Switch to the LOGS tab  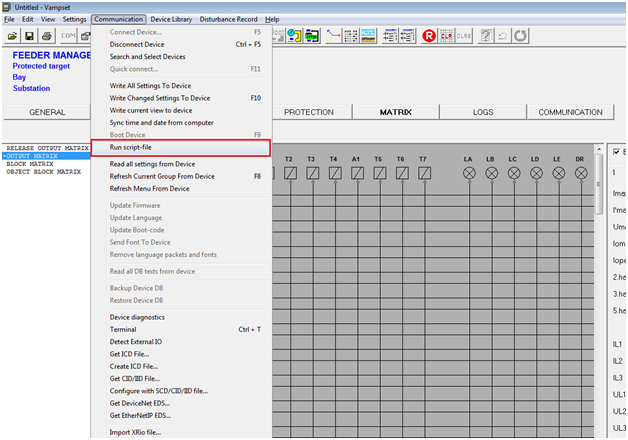click(483, 112)
